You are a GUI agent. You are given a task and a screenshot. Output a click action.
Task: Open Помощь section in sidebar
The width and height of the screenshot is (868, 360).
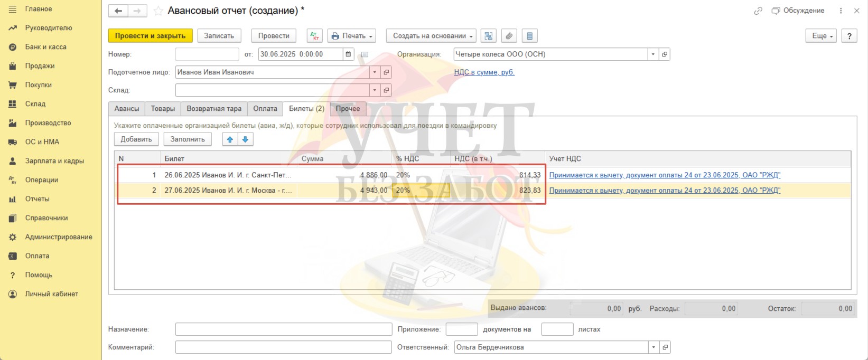[x=39, y=275]
